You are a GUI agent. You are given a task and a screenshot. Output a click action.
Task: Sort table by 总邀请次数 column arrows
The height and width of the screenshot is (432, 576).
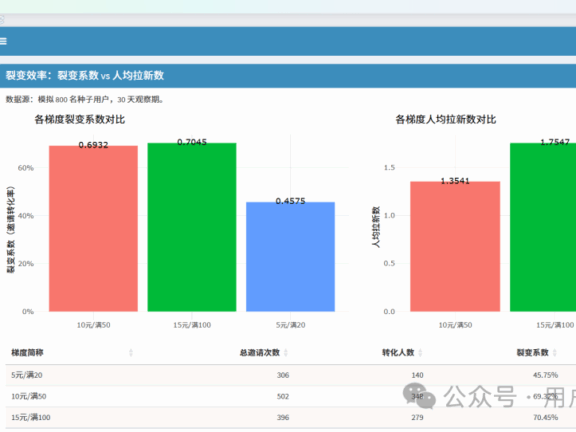[286, 353]
